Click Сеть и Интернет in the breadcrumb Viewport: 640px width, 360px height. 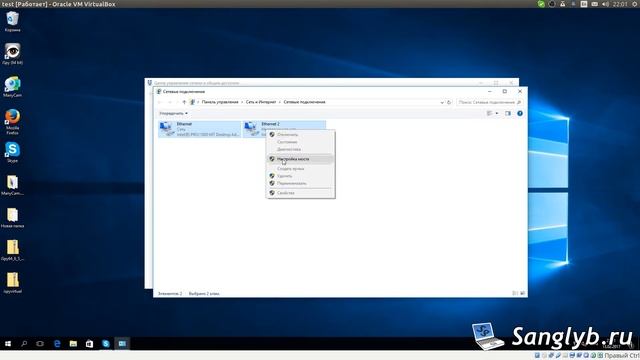coord(261,102)
